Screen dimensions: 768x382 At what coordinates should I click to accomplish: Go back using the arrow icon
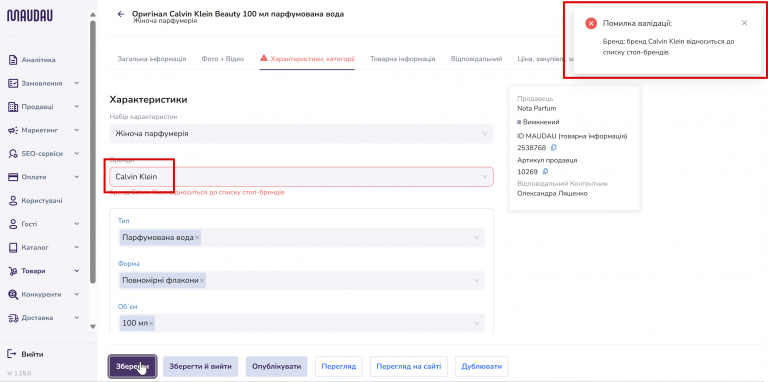click(x=120, y=14)
